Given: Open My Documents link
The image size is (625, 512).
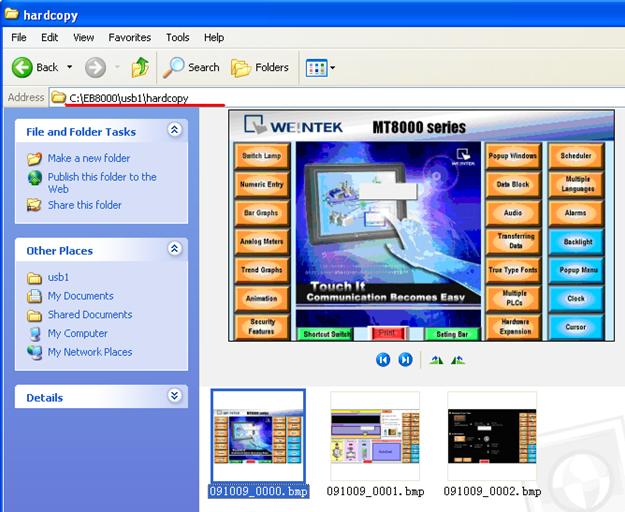Looking at the screenshot, I should click(81, 296).
